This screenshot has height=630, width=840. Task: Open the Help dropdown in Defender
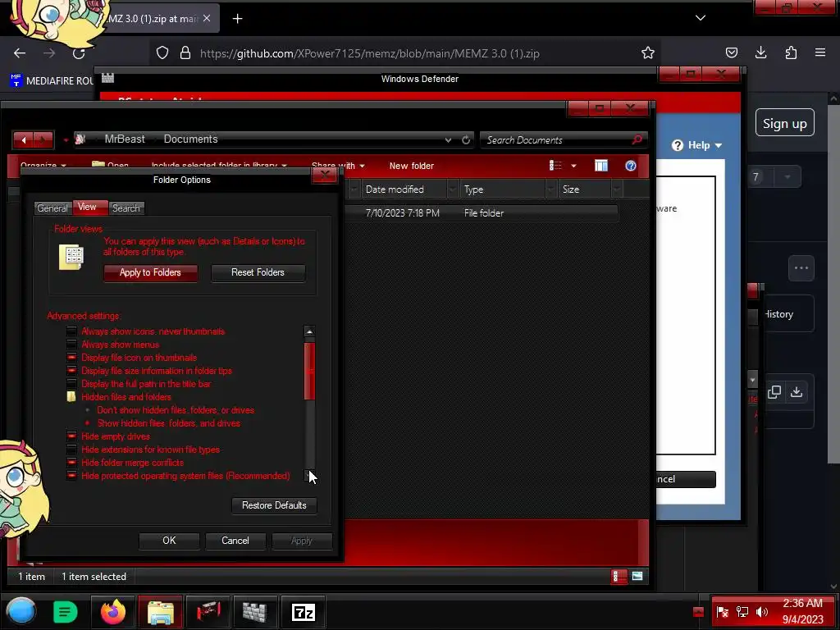[697, 145]
